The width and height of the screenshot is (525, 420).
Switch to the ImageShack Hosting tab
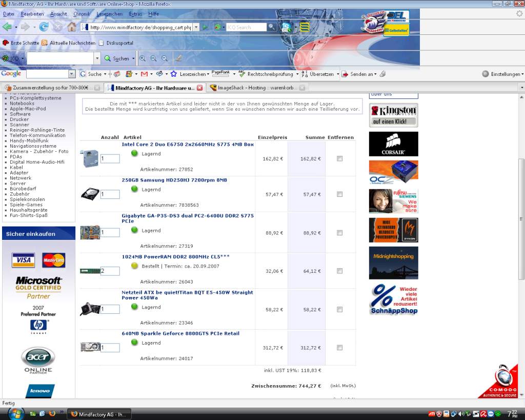tap(257, 88)
